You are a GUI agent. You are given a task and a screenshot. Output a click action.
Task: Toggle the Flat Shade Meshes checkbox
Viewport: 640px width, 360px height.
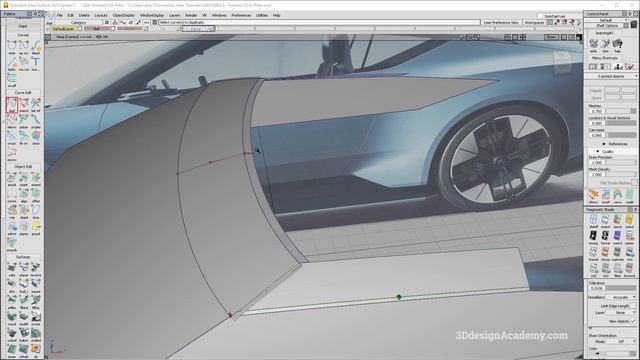point(634,182)
